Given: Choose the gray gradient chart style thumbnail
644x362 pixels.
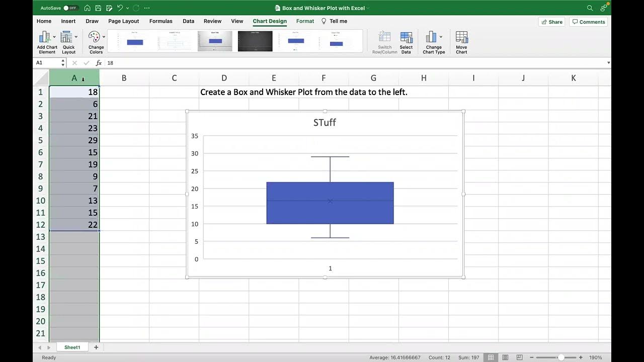Looking at the screenshot, I should pyautogui.click(x=215, y=41).
